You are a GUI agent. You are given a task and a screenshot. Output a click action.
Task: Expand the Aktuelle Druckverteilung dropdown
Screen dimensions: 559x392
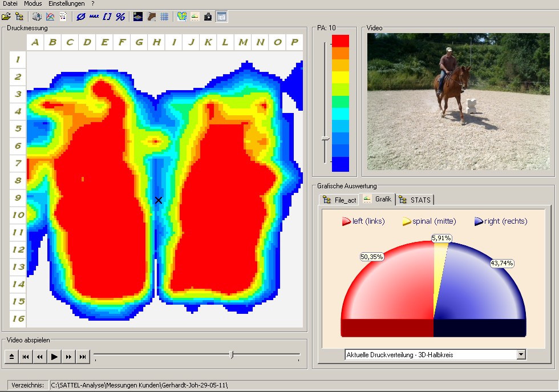520,355
